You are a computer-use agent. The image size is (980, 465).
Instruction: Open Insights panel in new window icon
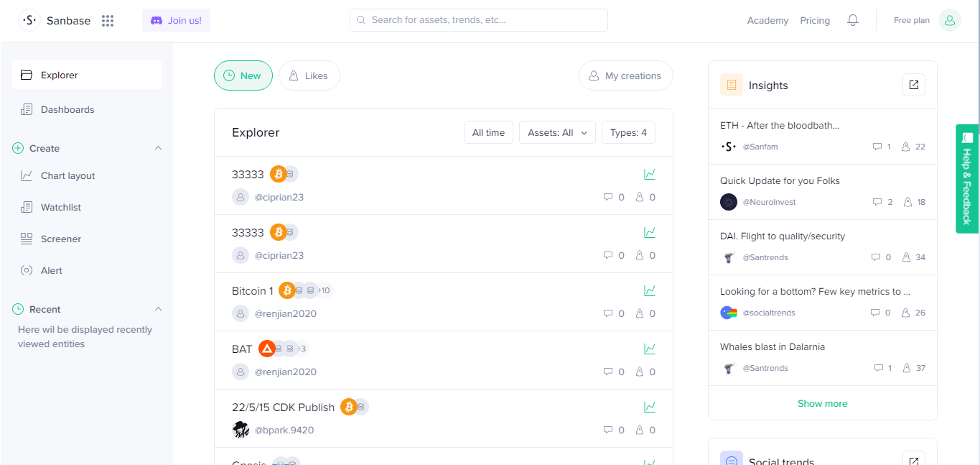click(x=913, y=85)
